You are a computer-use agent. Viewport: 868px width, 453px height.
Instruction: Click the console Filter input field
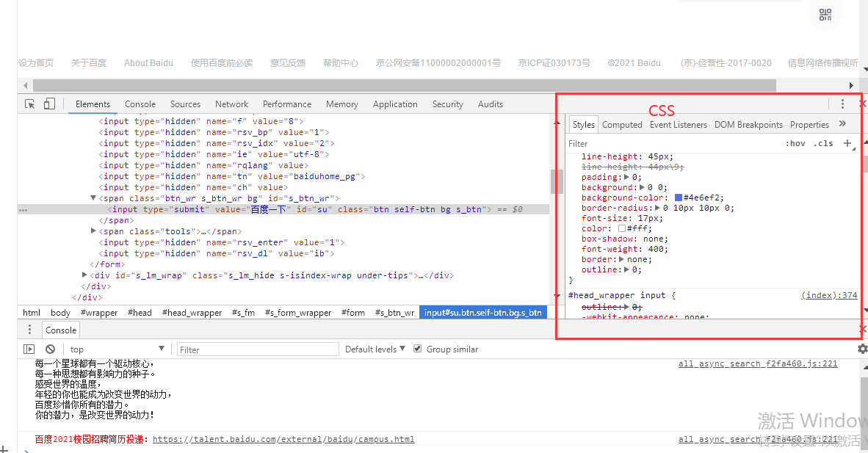[x=258, y=349]
